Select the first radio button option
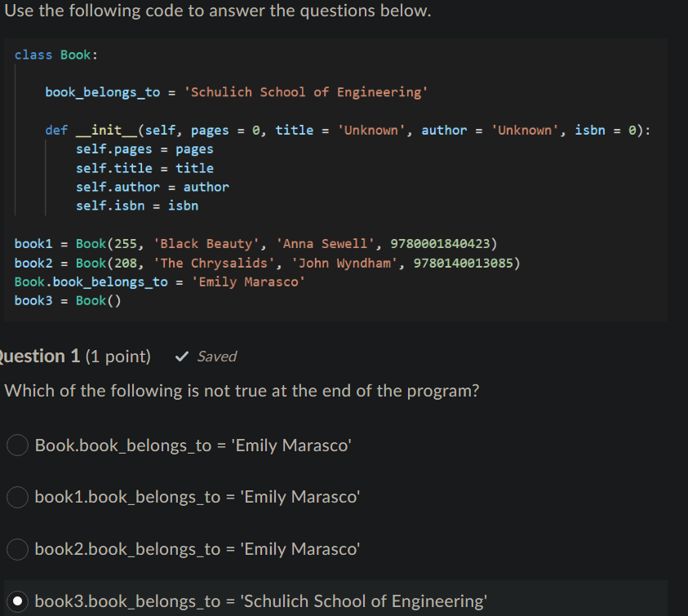The height and width of the screenshot is (616, 688). [x=17, y=445]
